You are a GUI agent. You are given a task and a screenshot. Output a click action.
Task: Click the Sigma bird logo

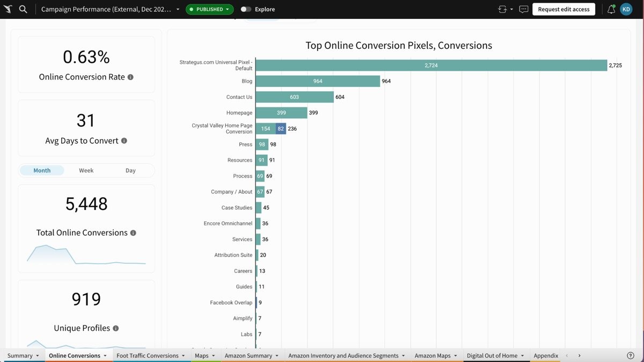pyautogui.click(x=8, y=9)
